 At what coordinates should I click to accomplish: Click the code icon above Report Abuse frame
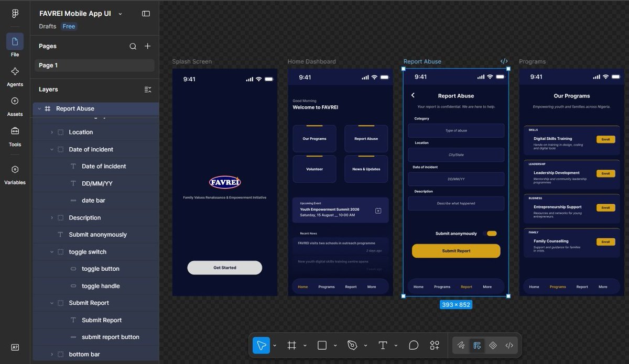pyautogui.click(x=504, y=61)
